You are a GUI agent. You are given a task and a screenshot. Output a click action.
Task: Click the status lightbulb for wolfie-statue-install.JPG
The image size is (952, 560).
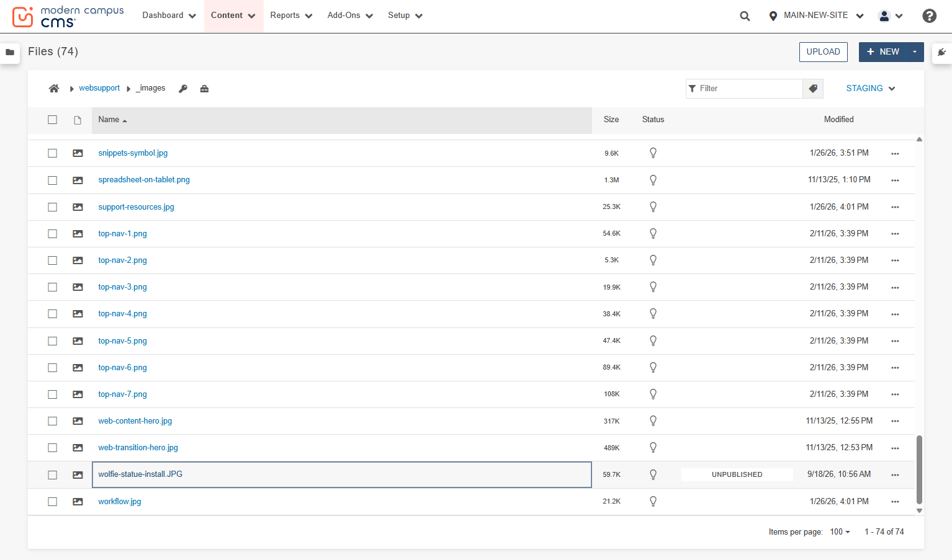point(653,474)
